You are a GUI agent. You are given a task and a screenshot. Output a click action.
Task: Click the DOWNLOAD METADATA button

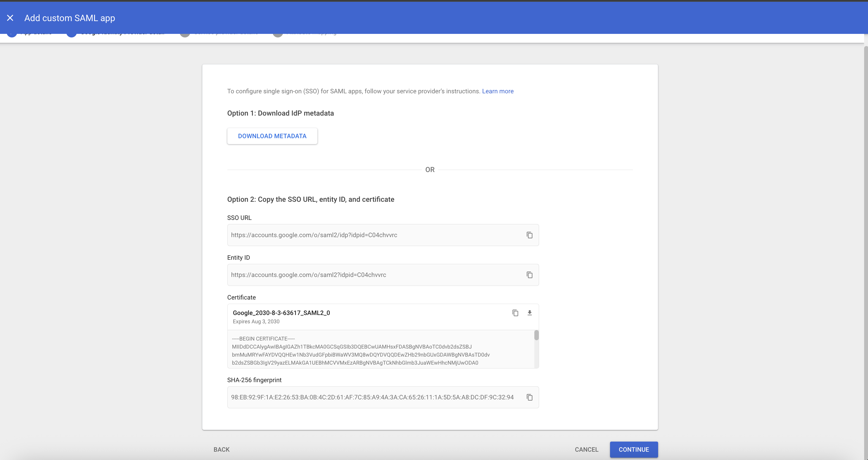pos(272,136)
